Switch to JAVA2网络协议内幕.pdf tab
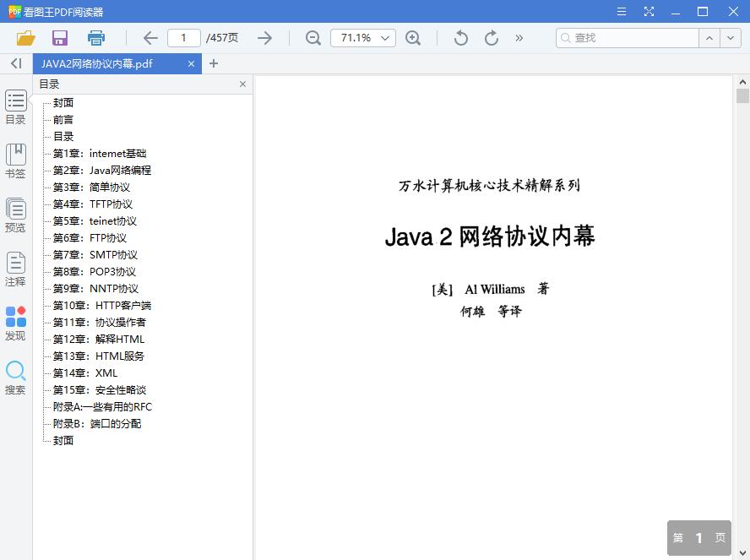 117,63
